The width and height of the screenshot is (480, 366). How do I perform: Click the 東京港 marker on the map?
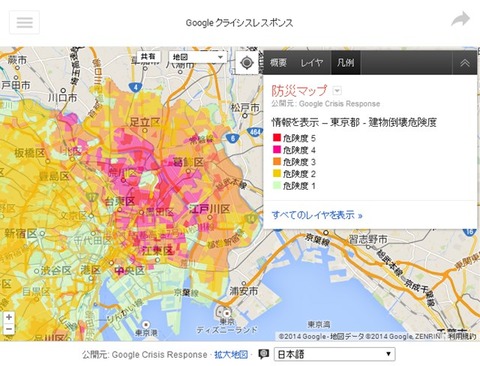pos(146,324)
